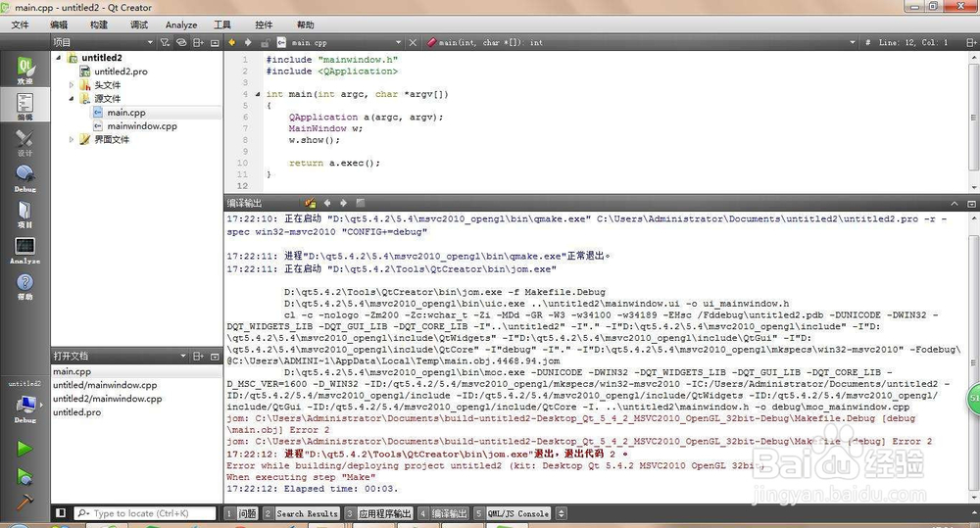Show the Search Results output pane

pos(301,513)
